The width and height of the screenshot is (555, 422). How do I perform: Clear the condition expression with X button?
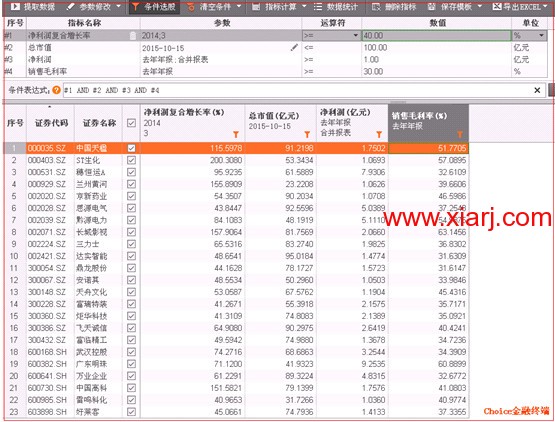(537, 90)
